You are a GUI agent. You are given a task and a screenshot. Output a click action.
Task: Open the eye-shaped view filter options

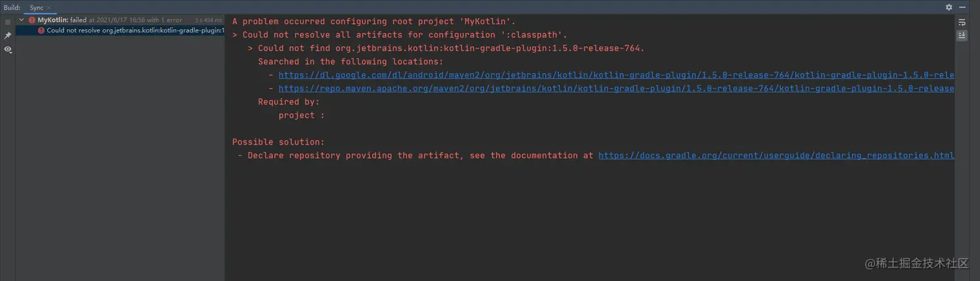pyautogui.click(x=8, y=49)
